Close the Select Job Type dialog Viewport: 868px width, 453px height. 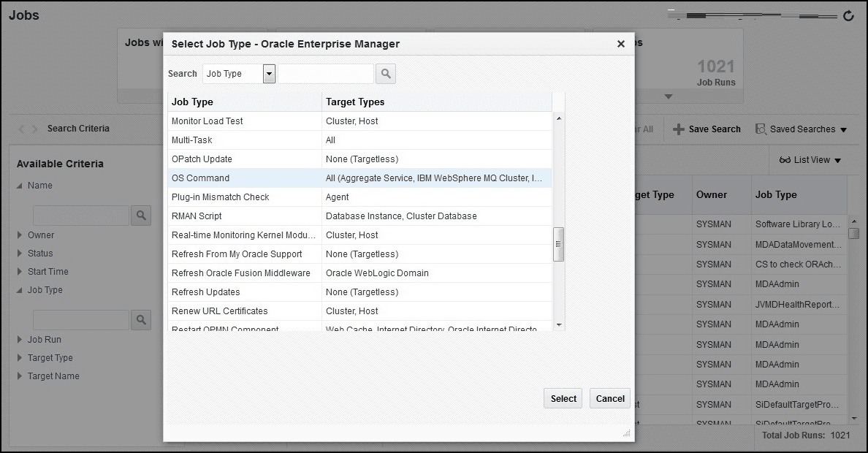point(620,44)
